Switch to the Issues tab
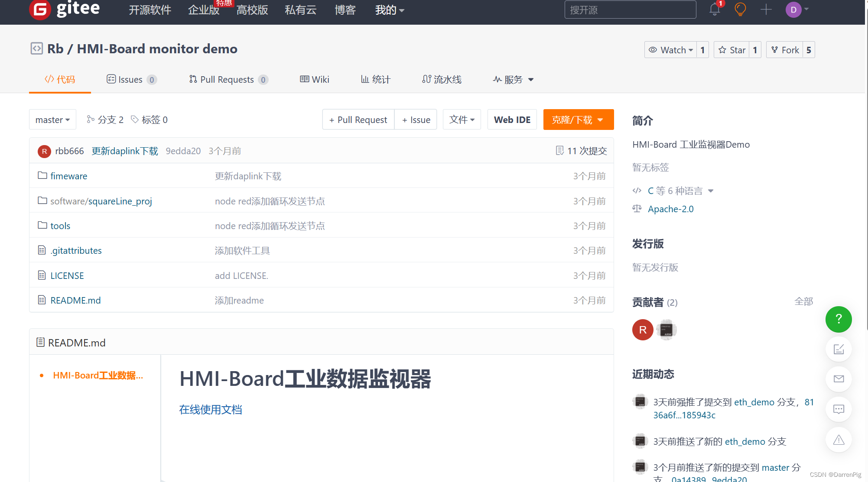Viewport: 868px width, 482px height. 130,79
